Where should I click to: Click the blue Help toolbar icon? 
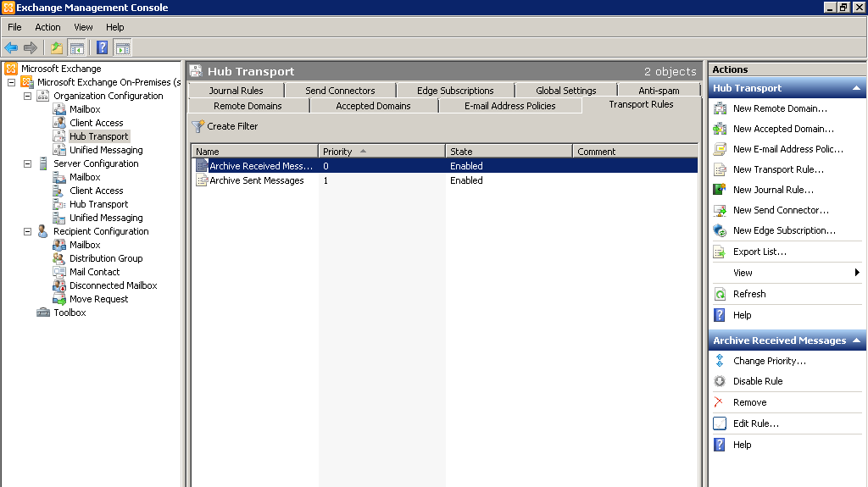coord(103,48)
